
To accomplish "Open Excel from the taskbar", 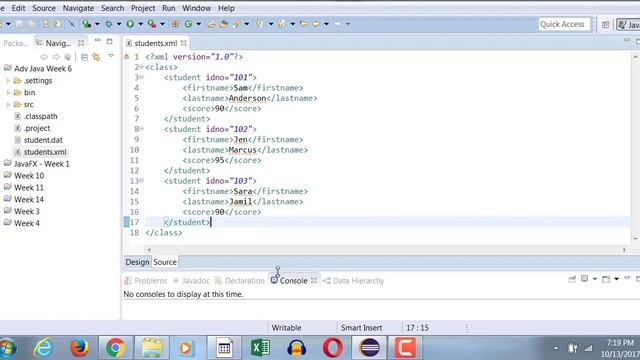I will tap(260, 348).
